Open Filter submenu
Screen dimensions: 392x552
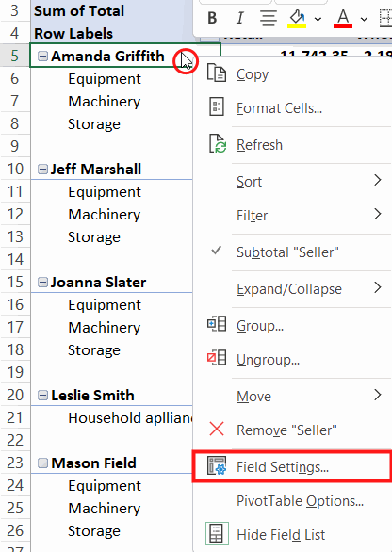tap(291, 215)
